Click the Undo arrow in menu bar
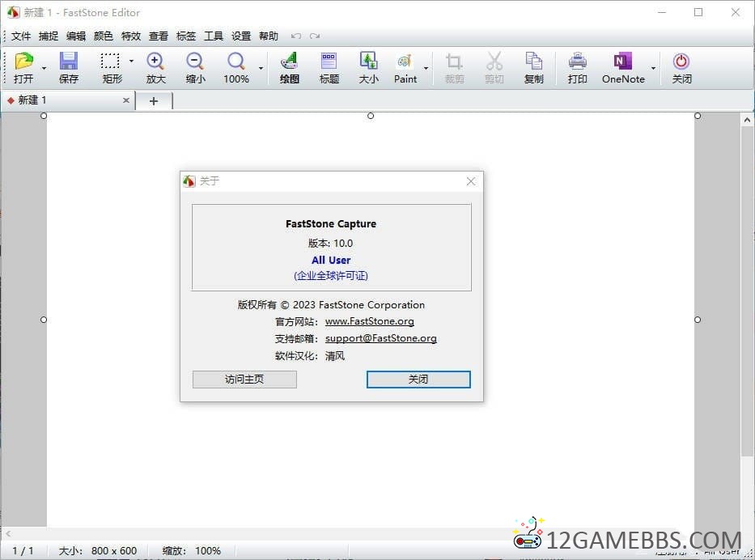Image resolution: width=755 pixels, height=560 pixels. click(296, 36)
